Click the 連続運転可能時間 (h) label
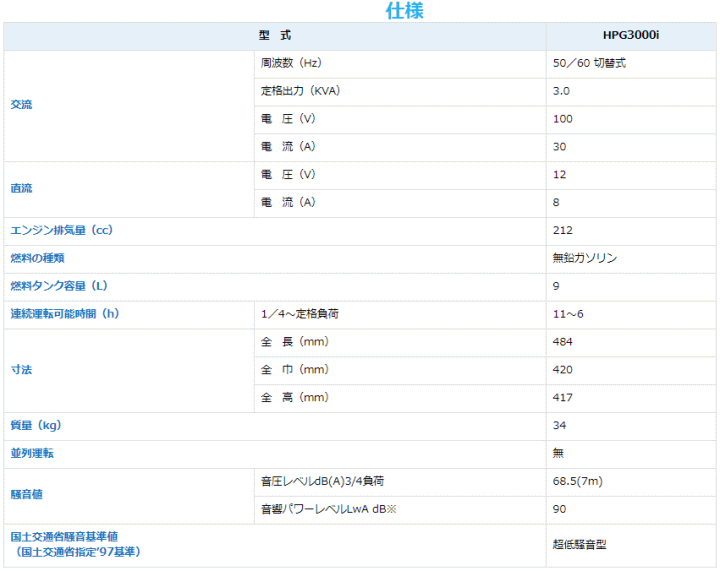720x571 pixels. click(65, 313)
